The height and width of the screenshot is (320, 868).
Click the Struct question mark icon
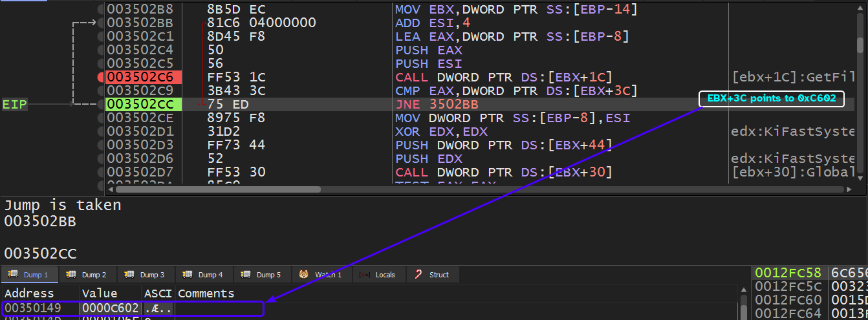click(x=418, y=275)
